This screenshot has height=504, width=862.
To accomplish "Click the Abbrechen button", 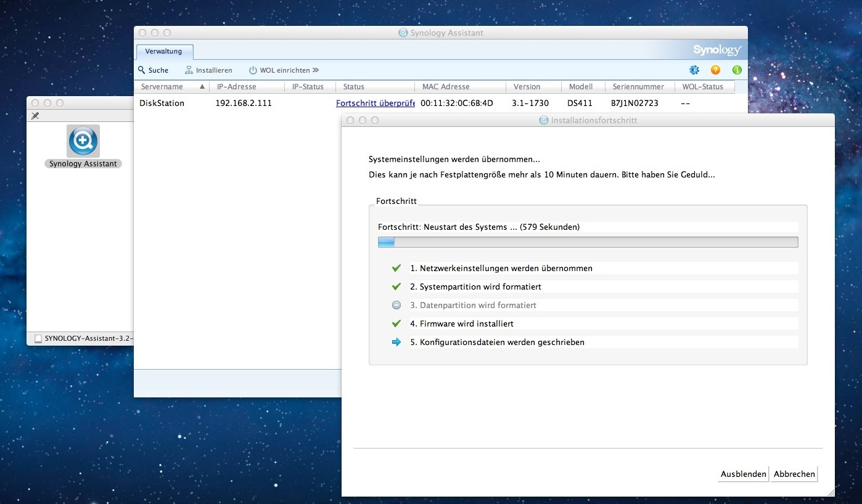I will click(794, 474).
